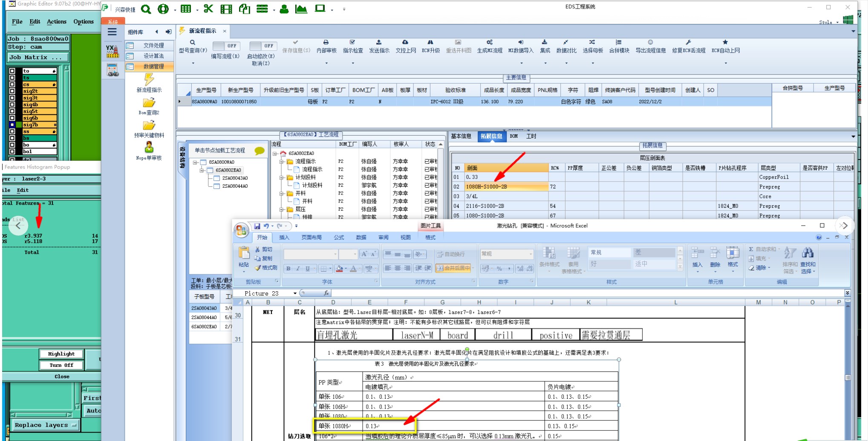Collapse 流程指示 folder in process tree

[x=282, y=162]
